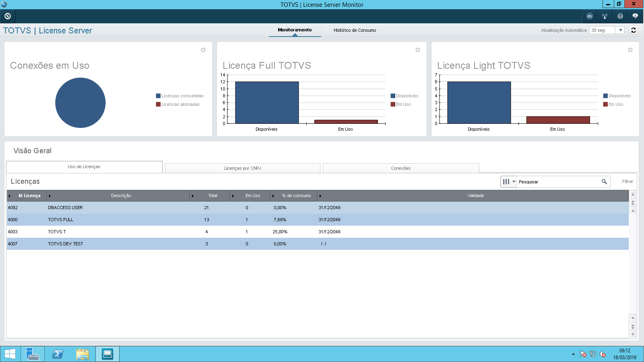Click the TOTVS | License Server title link
This screenshot has width=644, height=362.
tap(47, 31)
